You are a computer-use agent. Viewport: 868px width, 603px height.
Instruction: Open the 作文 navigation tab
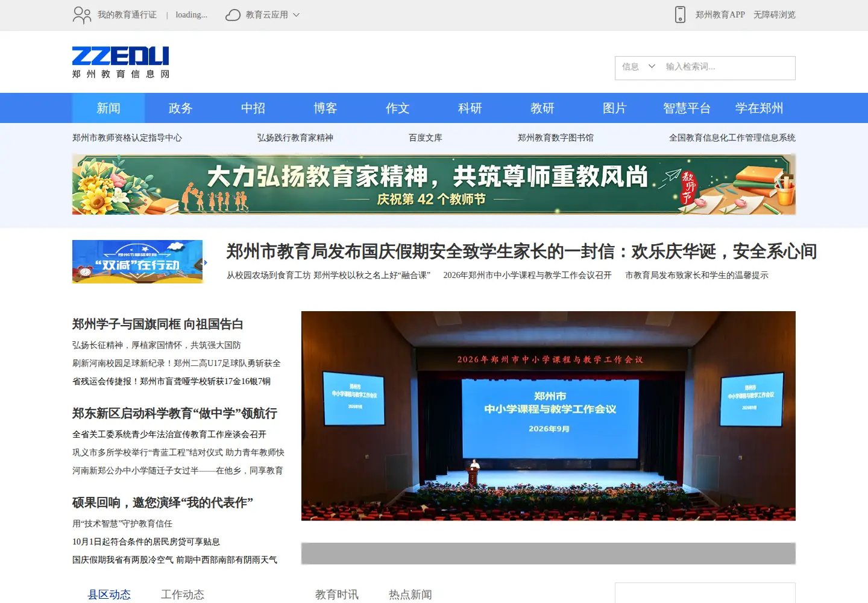tap(398, 108)
